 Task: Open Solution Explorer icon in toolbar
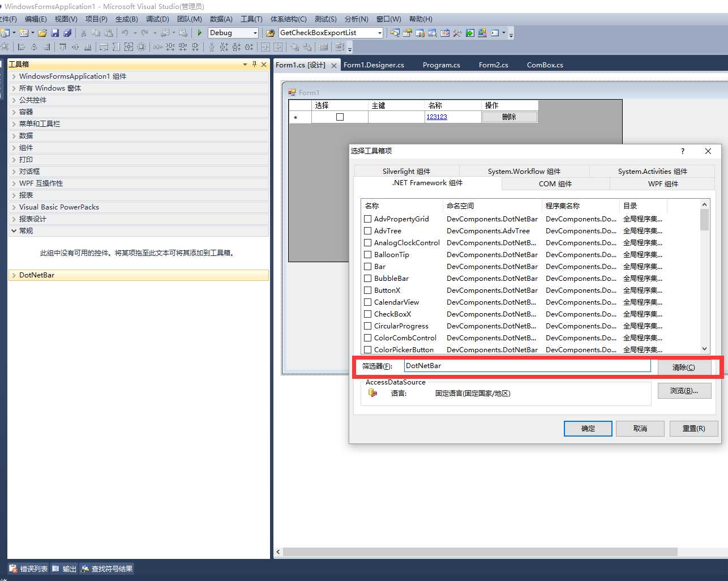point(395,33)
